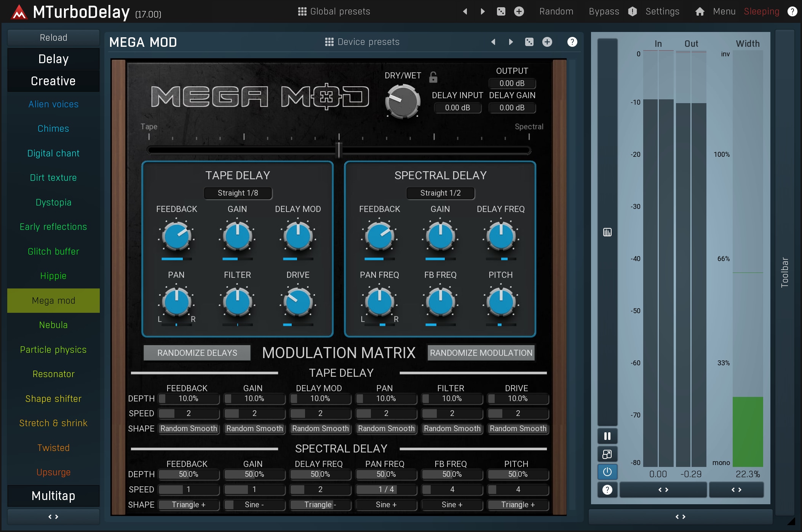Go to next device preset arrow

coord(511,42)
